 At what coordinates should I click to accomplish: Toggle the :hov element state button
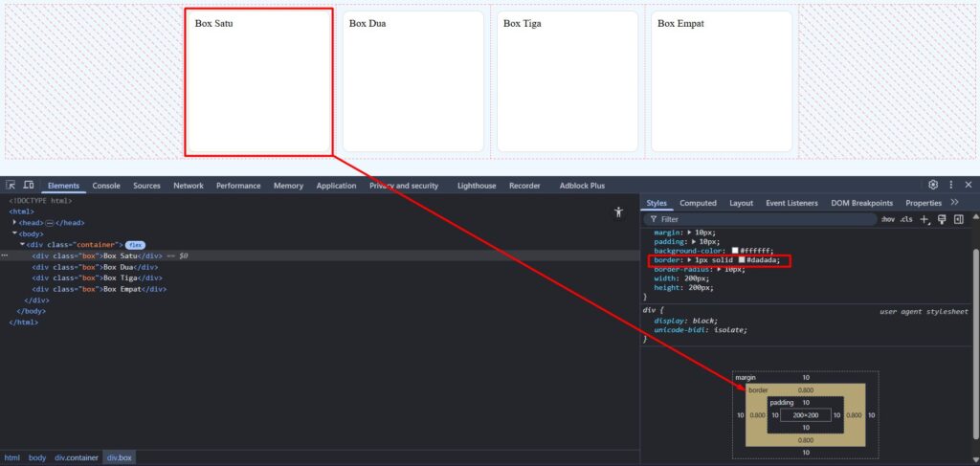point(887,219)
